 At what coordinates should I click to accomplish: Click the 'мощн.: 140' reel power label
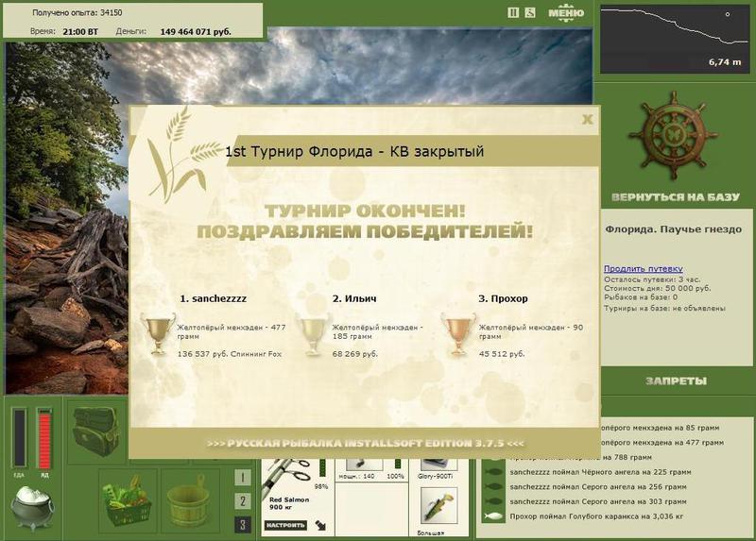[x=356, y=476]
